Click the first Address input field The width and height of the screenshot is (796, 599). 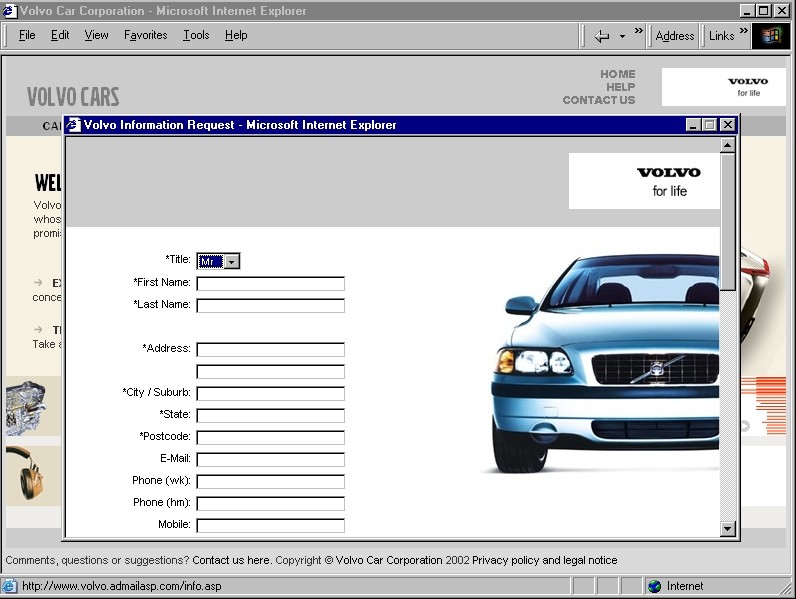point(271,350)
